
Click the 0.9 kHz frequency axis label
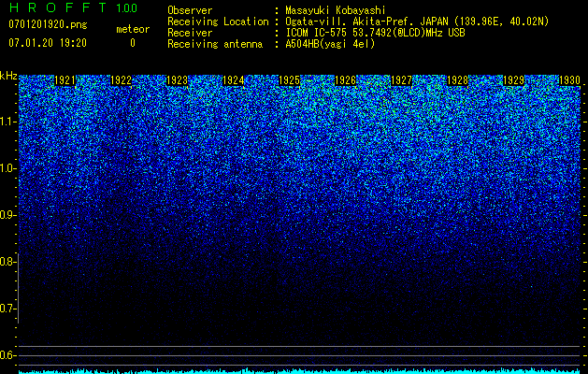point(7,215)
